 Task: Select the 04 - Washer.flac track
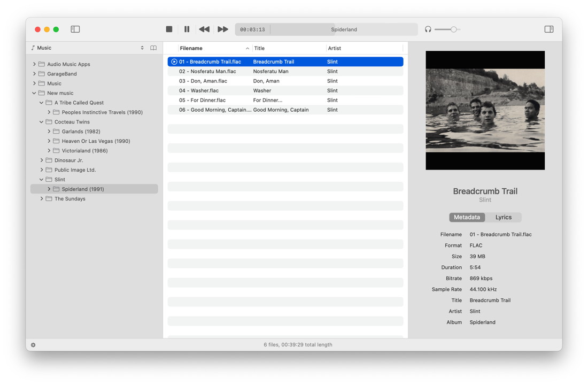click(199, 90)
